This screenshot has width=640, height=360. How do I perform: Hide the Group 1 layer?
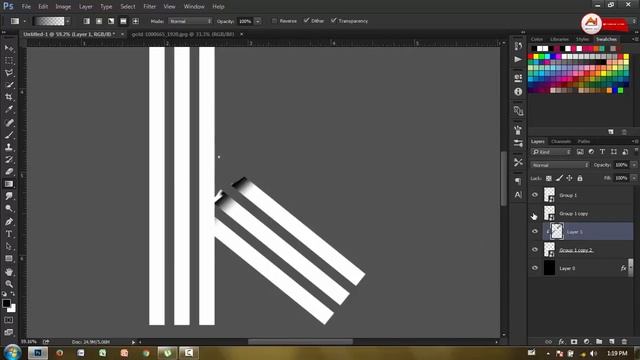pos(535,195)
